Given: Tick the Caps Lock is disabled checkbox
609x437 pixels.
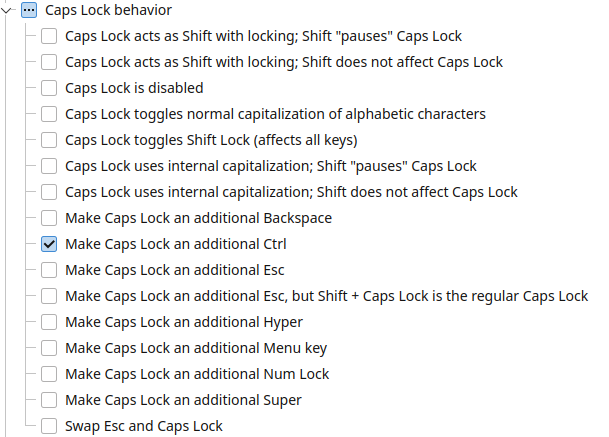Looking at the screenshot, I should (49, 89).
